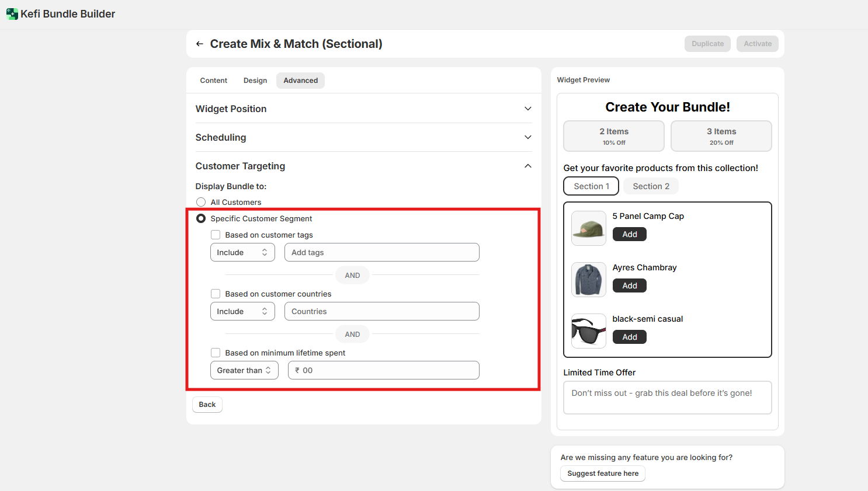
Task: Enable Based on customer tags checkbox
Action: tap(216, 235)
